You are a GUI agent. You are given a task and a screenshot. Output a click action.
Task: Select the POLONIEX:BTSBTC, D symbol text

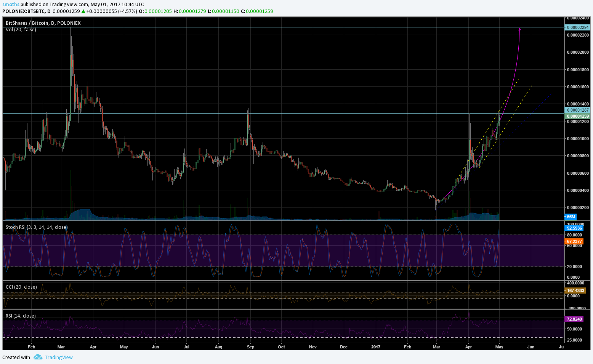pyautogui.click(x=26, y=11)
